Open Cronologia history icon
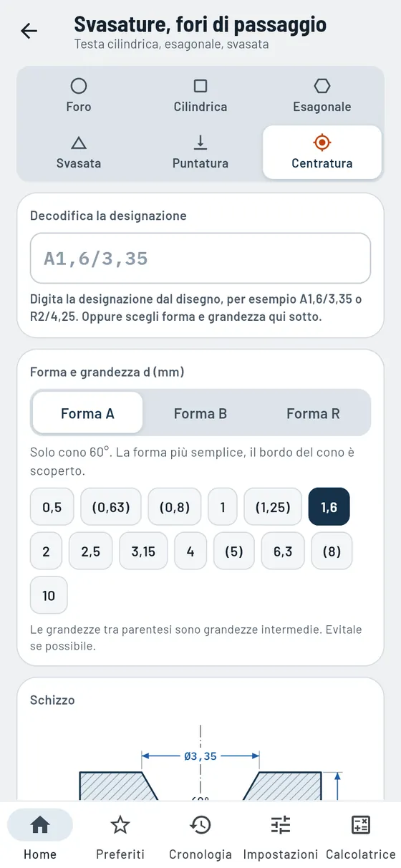The width and height of the screenshot is (401, 868). tap(200, 825)
